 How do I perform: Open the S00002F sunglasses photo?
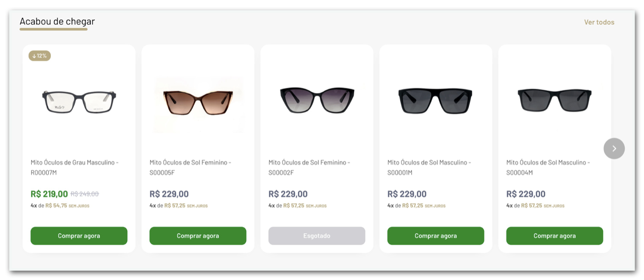coord(317,100)
